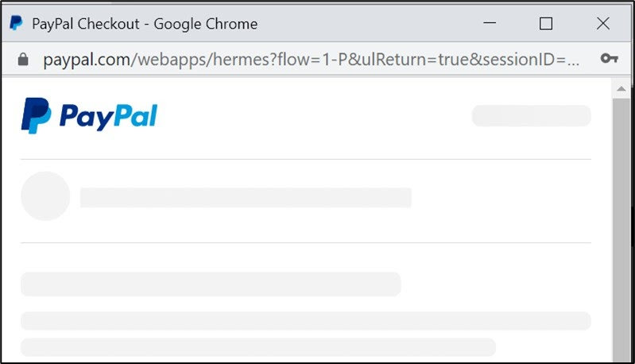
Task: Maximize the PayPal Checkout window
Action: [x=546, y=24]
